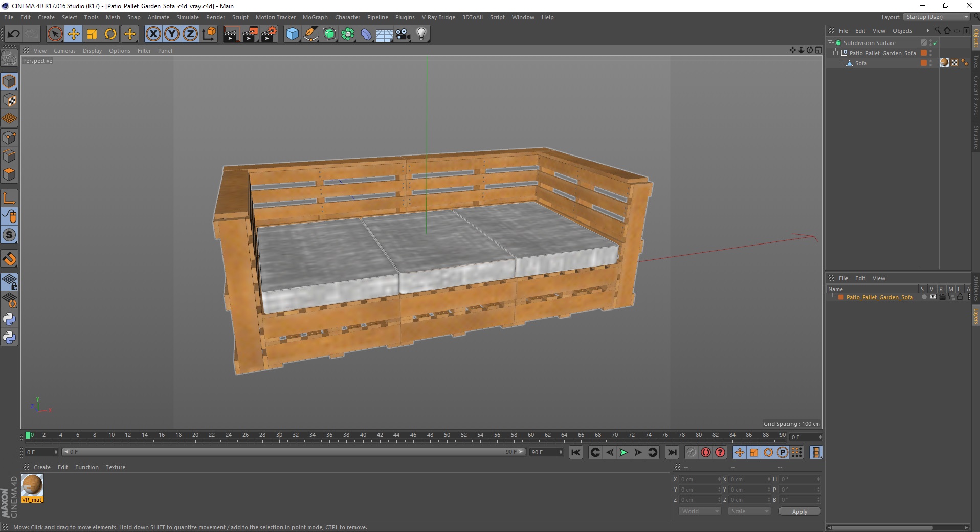Click Sofa material tag
Screen dimensions: 980x532
pos(944,63)
